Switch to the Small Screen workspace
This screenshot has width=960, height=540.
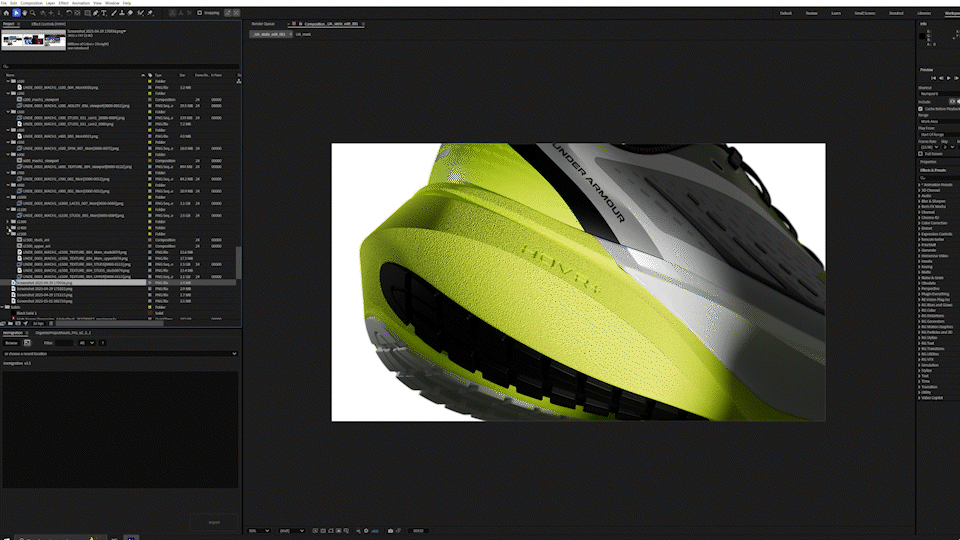click(x=864, y=13)
